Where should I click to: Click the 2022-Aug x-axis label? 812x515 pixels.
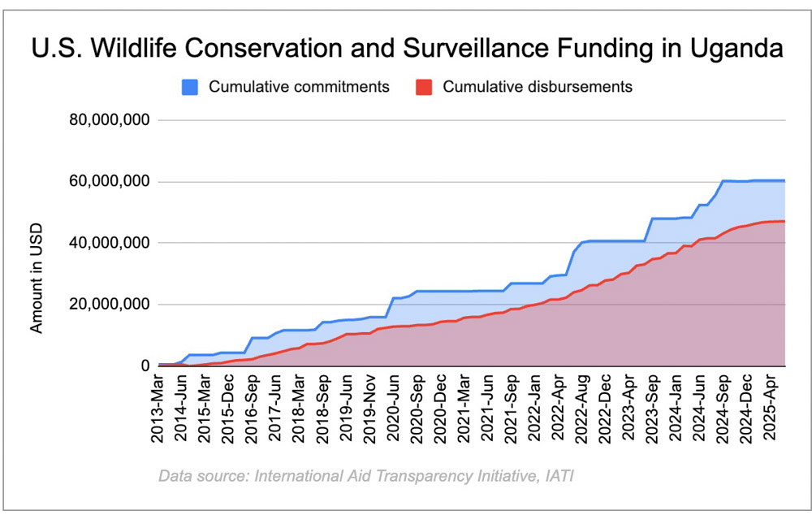click(581, 409)
